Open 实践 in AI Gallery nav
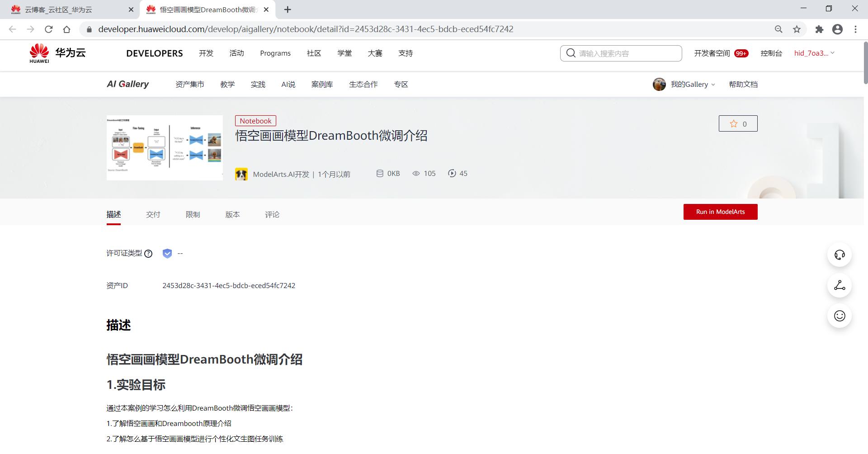The height and width of the screenshot is (454, 868). coord(258,85)
